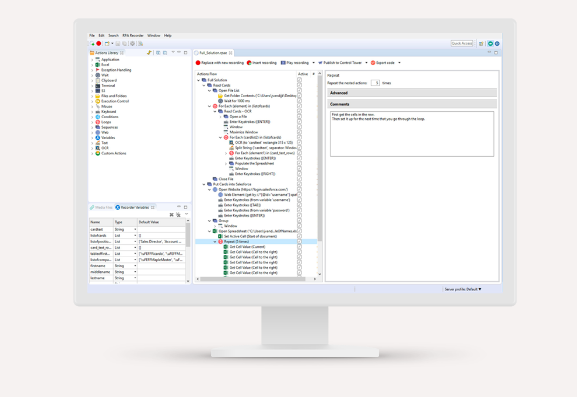Screen dimensions: 577x397
Task: Click the delete variable X icon
Action: click(171, 215)
